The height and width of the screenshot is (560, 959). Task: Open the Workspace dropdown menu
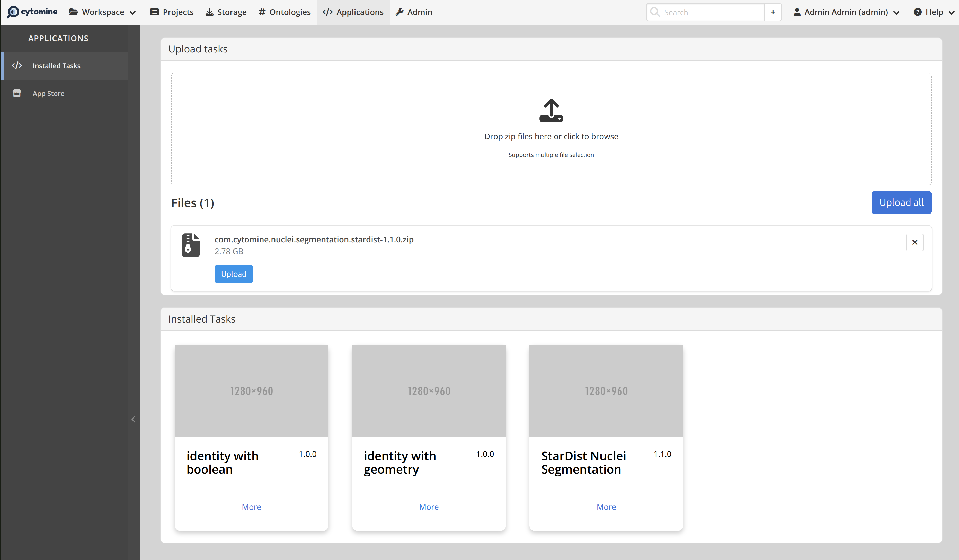tap(102, 12)
